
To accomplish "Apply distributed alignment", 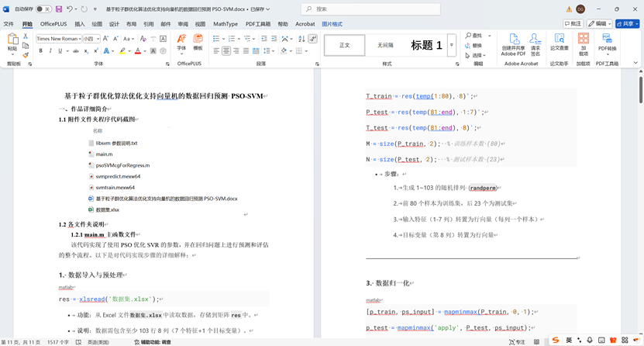I will (256, 51).
